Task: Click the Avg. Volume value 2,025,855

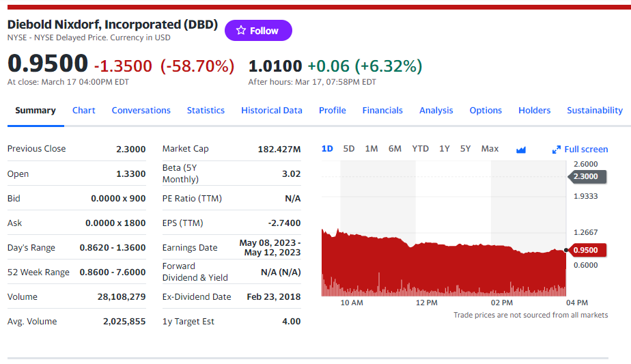Action: [x=124, y=322]
